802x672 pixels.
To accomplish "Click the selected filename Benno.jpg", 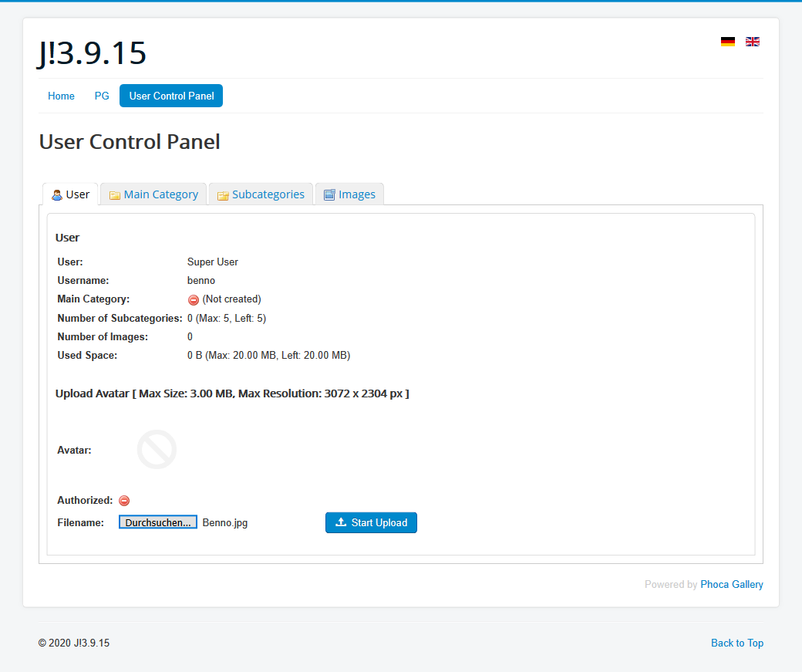I will coord(224,522).
